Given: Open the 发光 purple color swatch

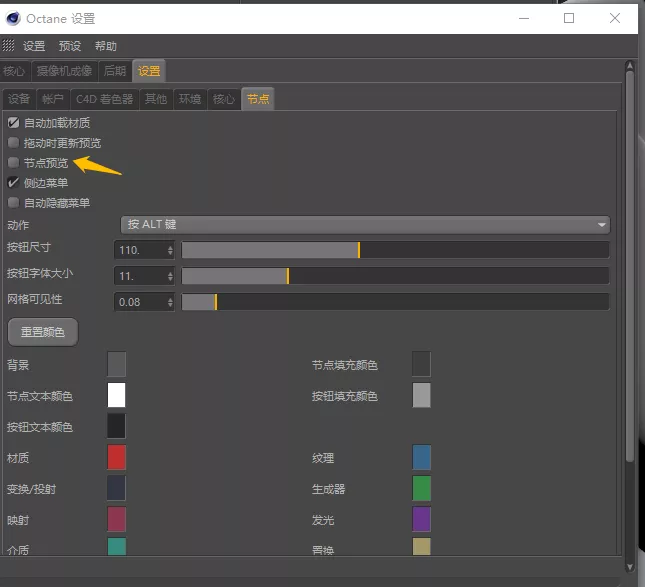Looking at the screenshot, I should [422, 519].
